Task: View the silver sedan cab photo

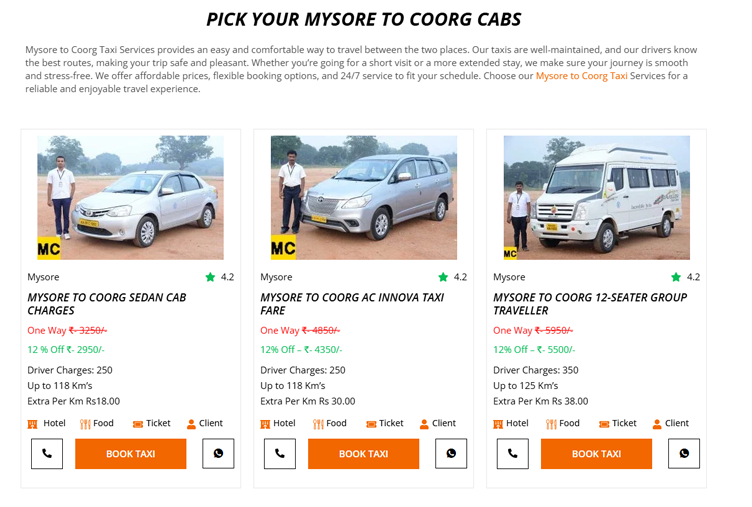Action: pos(130,198)
